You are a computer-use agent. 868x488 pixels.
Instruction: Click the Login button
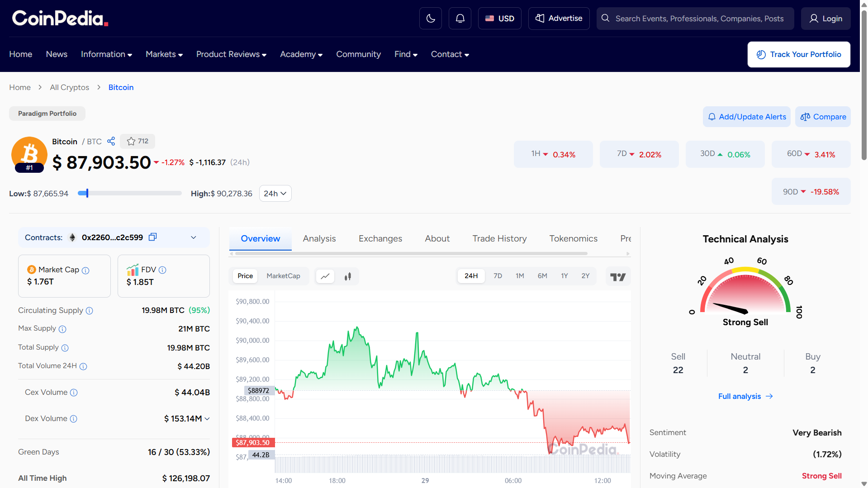click(x=825, y=19)
